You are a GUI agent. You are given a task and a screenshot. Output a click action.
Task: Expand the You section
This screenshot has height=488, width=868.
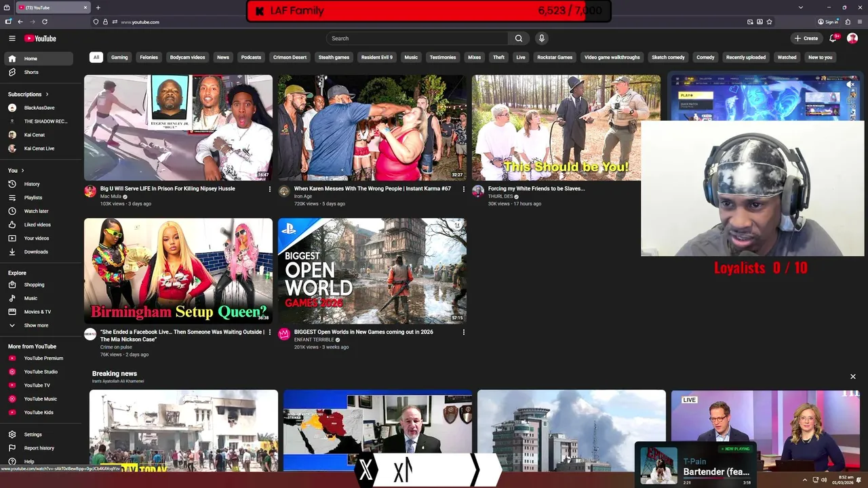(16, 170)
